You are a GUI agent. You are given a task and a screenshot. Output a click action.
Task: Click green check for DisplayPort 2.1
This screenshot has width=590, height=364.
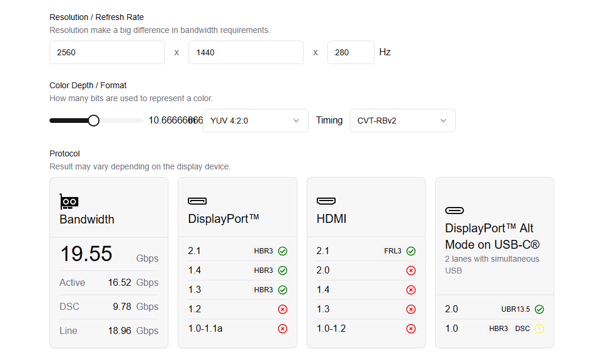[283, 251]
